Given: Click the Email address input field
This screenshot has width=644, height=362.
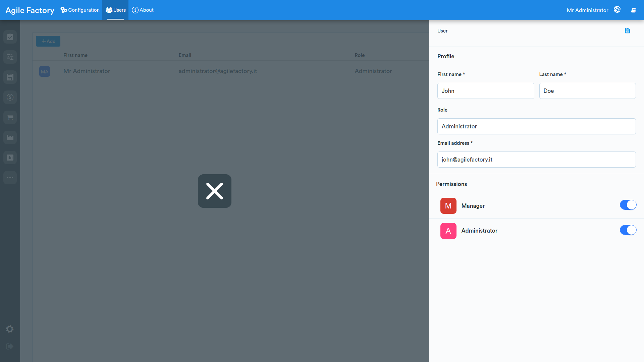Looking at the screenshot, I should [x=536, y=160].
